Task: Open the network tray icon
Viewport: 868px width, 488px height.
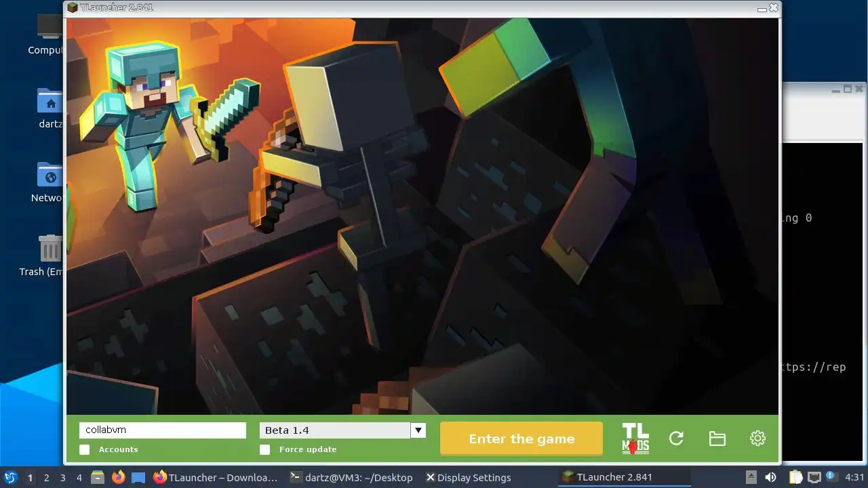Action: [813, 477]
